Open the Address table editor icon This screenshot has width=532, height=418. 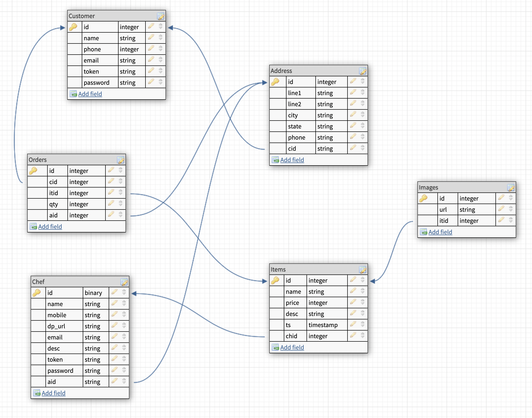pos(363,71)
